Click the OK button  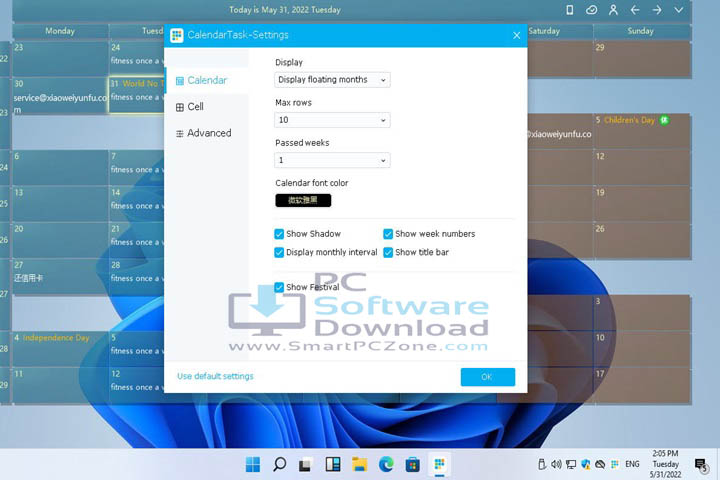click(x=488, y=377)
